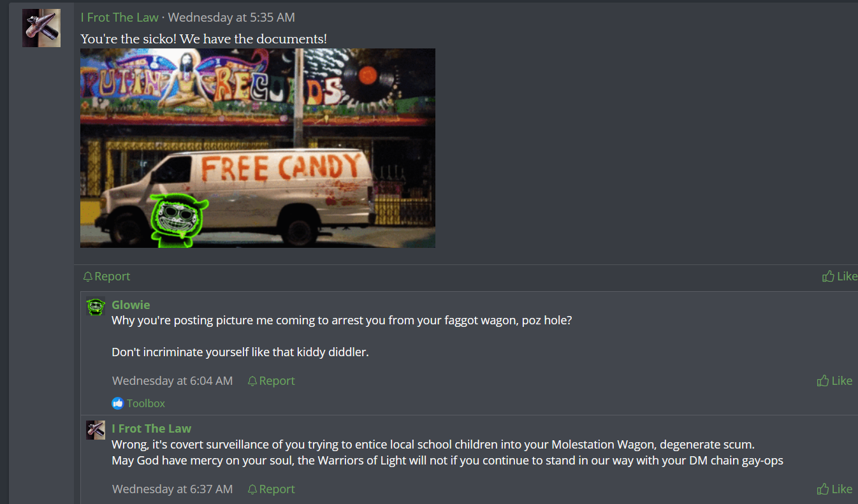Open the Wednesday at 5:35 AM post timestamp

click(x=231, y=18)
